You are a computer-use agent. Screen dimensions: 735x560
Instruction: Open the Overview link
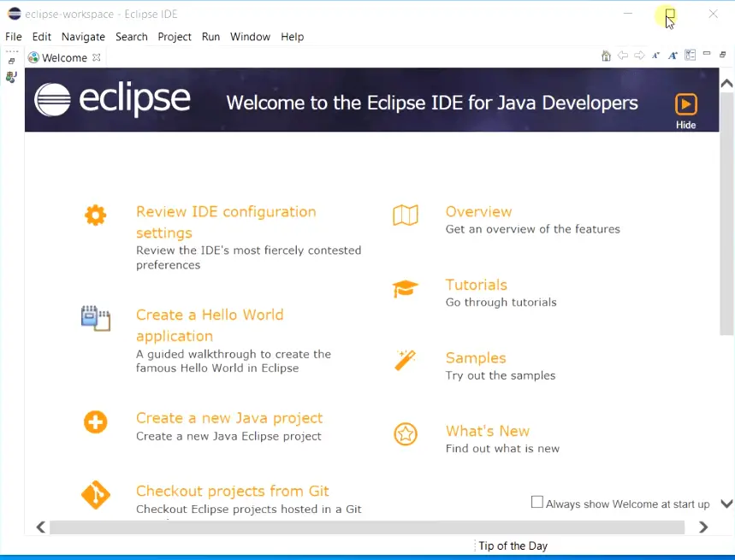pos(478,212)
